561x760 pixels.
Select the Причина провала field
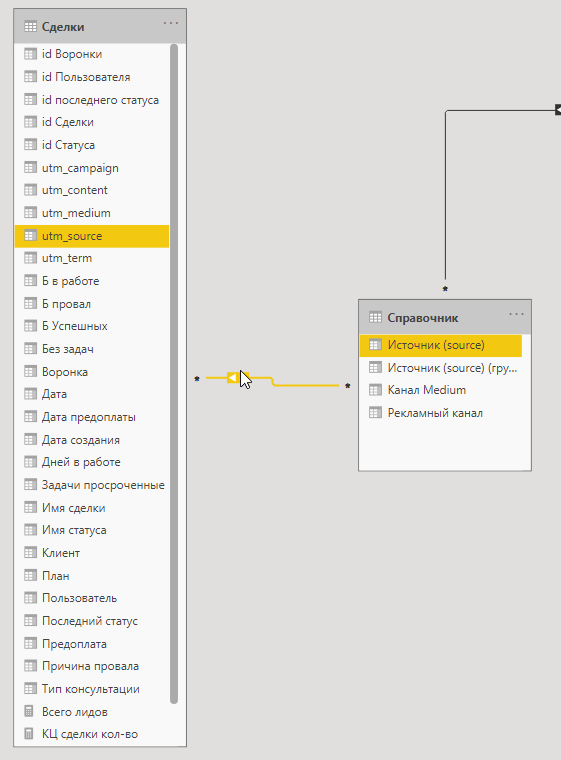tap(92, 666)
